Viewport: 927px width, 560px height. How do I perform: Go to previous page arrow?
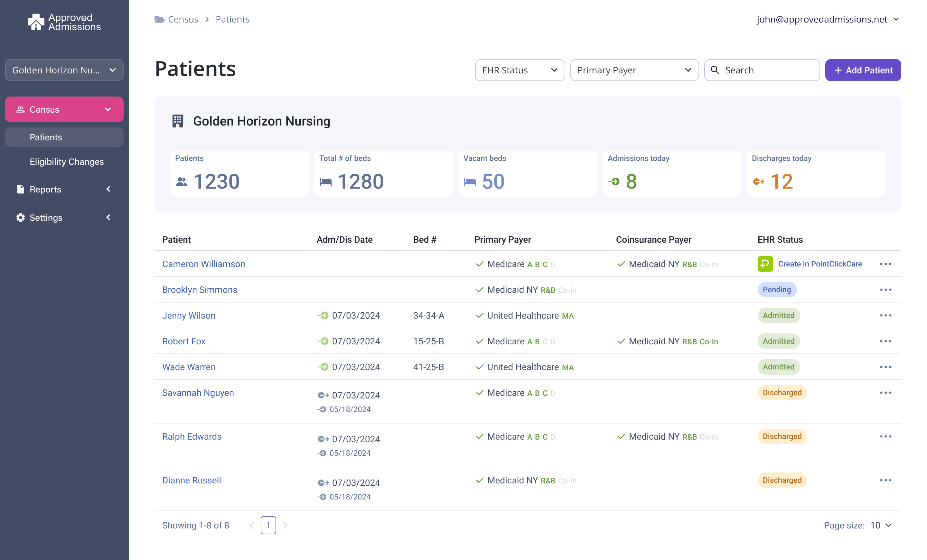tap(252, 525)
